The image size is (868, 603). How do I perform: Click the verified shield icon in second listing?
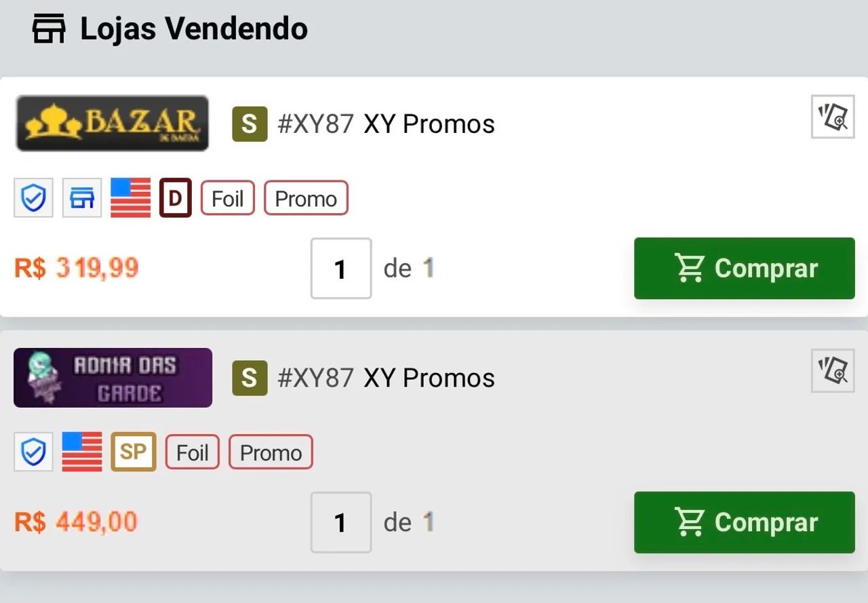[x=34, y=452]
